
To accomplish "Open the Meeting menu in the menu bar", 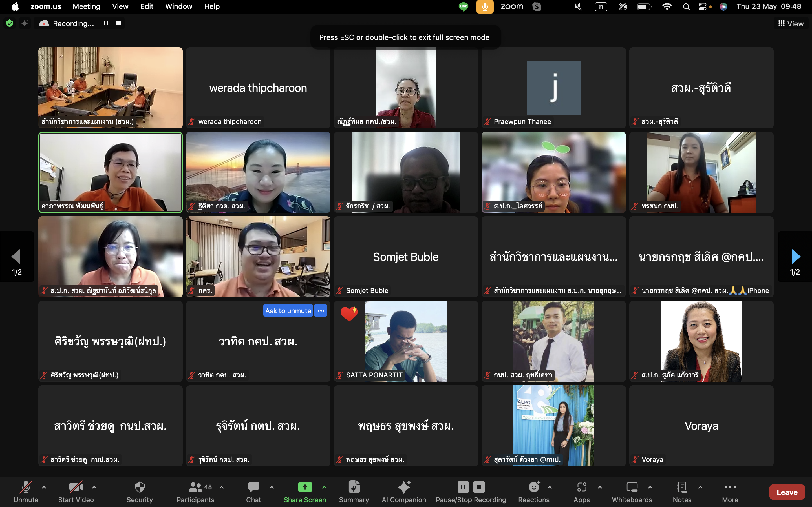I will coord(86,6).
